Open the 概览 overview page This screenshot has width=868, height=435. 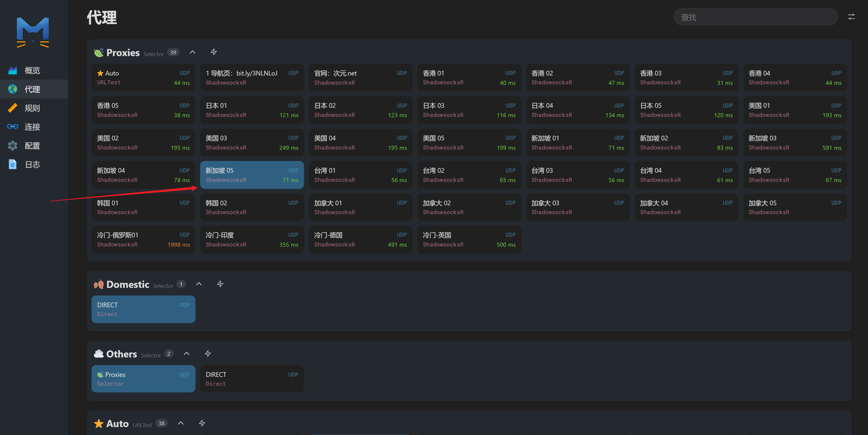(32, 70)
